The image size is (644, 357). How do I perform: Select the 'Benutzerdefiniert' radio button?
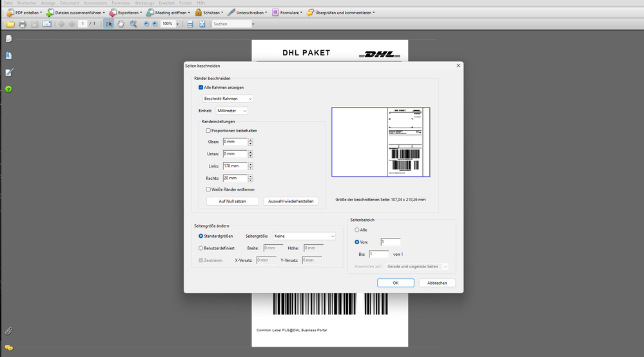[201, 247]
